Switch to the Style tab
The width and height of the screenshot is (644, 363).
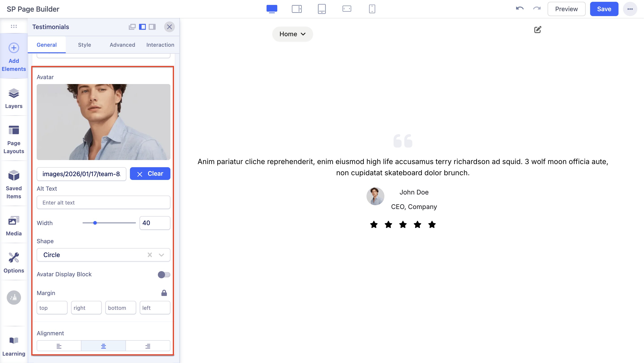(84, 45)
